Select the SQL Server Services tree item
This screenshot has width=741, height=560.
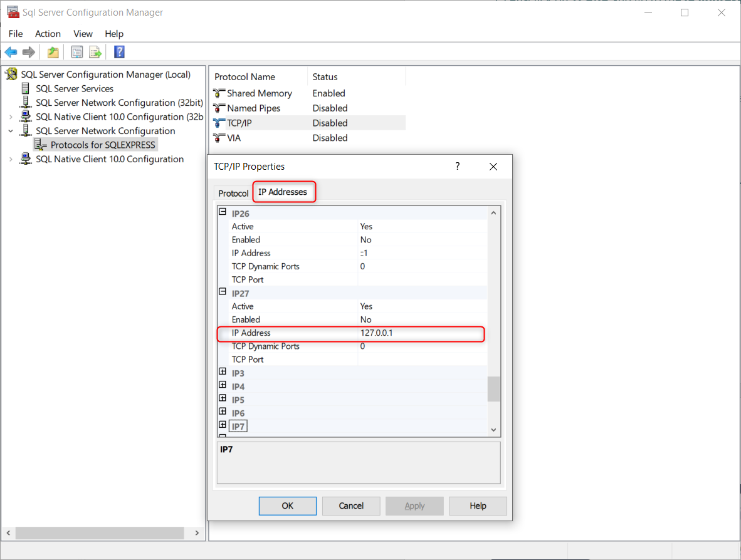[75, 88]
